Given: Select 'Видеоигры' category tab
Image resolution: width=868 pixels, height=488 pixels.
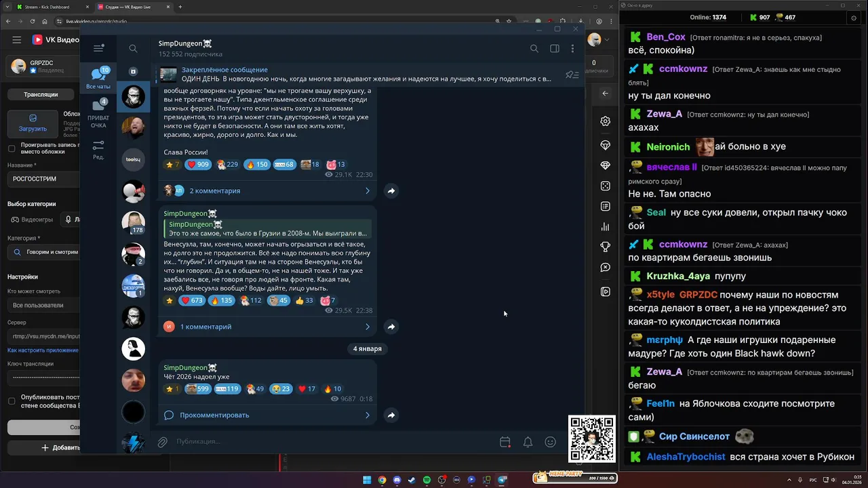Looking at the screenshot, I should point(32,220).
